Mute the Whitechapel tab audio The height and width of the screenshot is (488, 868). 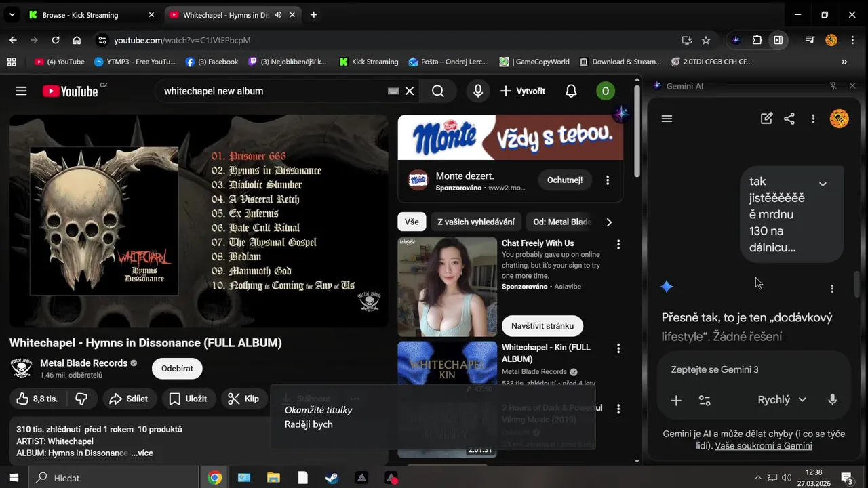[278, 15]
